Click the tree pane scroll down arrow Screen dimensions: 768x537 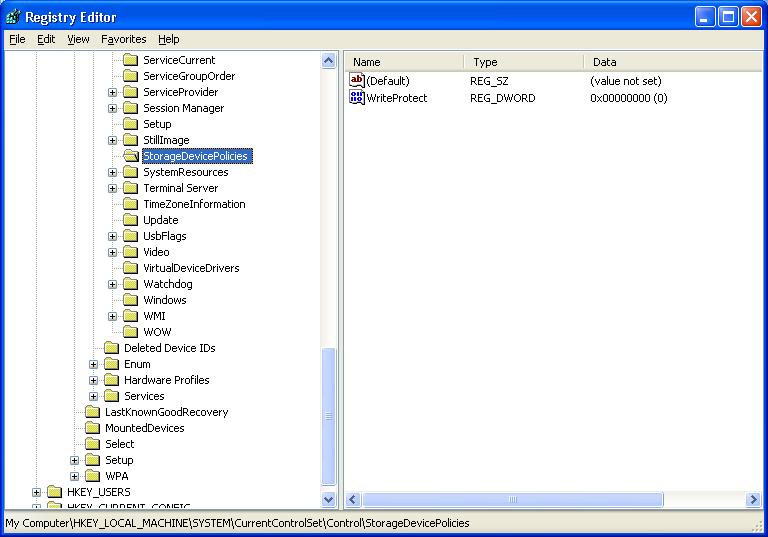coord(329,500)
